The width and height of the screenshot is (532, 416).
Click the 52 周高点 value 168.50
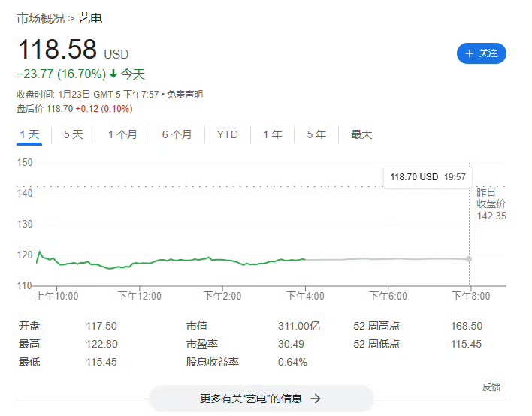[x=467, y=326]
